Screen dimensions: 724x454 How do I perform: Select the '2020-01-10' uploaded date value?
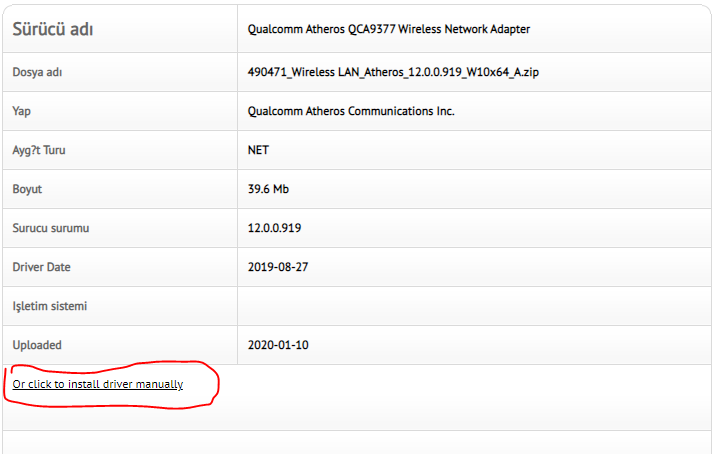pyautogui.click(x=278, y=345)
